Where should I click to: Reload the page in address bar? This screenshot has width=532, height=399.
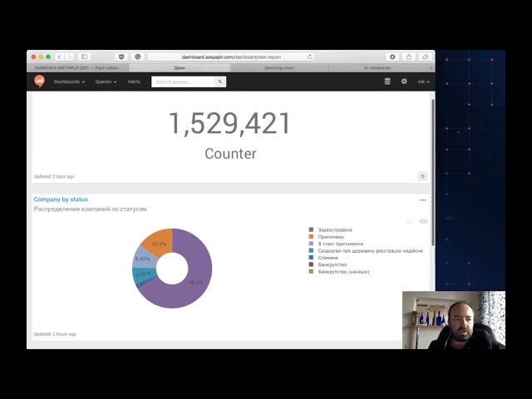point(310,57)
